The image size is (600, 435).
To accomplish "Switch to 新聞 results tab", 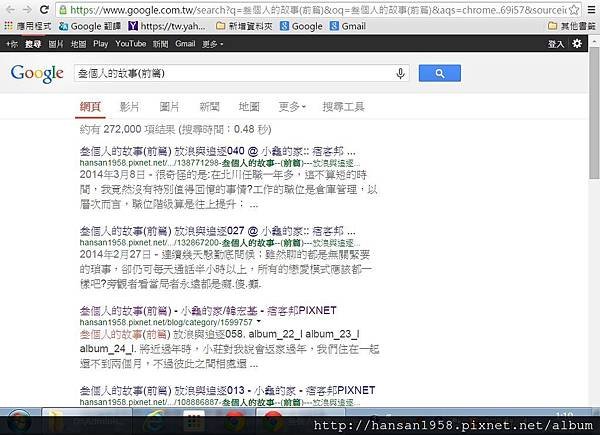I will [x=209, y=107].
